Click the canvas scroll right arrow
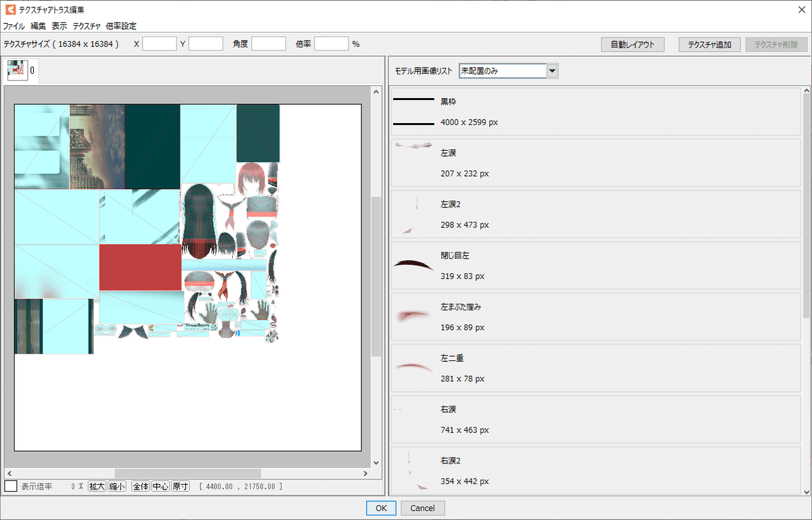The image size is (812, 520). coord(366,473)
